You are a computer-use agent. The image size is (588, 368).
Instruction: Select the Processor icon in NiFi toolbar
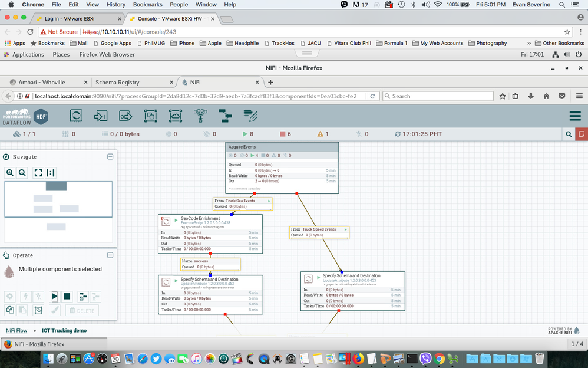point(76,116)
